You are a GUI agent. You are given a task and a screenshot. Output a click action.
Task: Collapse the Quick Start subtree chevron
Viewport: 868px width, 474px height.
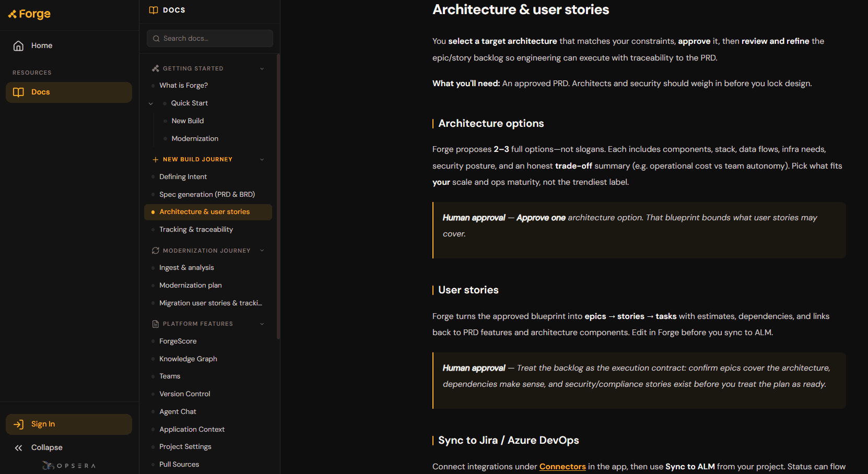[151, 103]
